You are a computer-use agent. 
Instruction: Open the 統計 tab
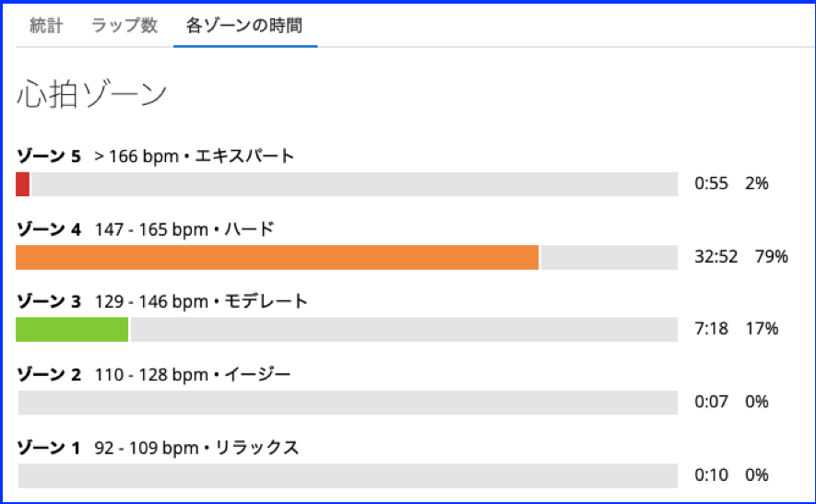(x=46, y=26)
